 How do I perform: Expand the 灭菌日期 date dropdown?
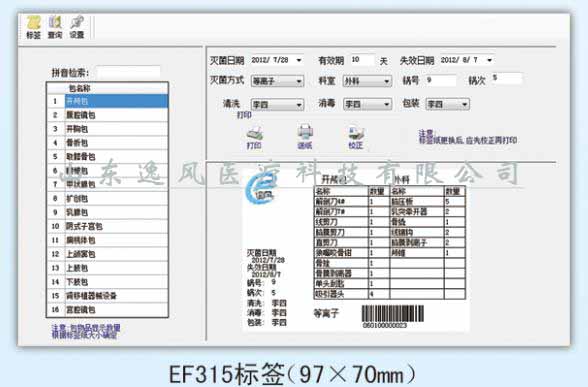tap(299, 60)
